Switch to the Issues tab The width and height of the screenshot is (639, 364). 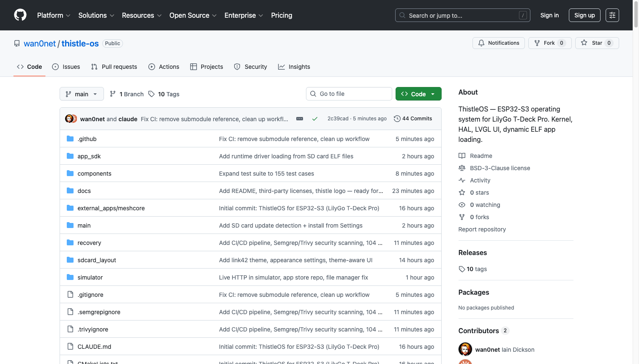pyautogui.click(x=66, y=67)
